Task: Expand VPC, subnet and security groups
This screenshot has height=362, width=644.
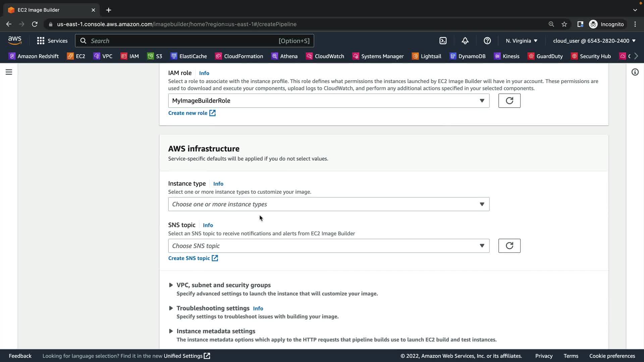Action: pos(223,285)
